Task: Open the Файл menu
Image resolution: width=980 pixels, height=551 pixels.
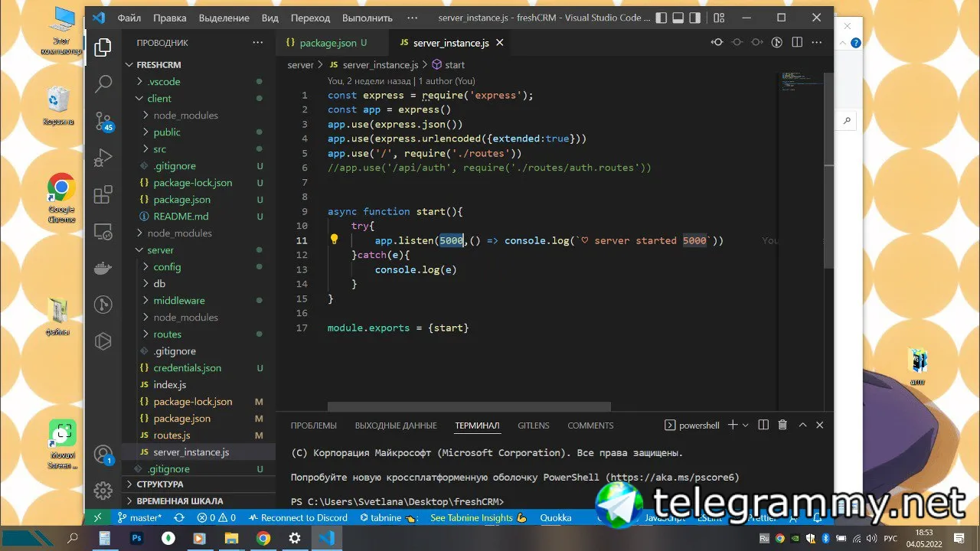Action: pos(129,18)
